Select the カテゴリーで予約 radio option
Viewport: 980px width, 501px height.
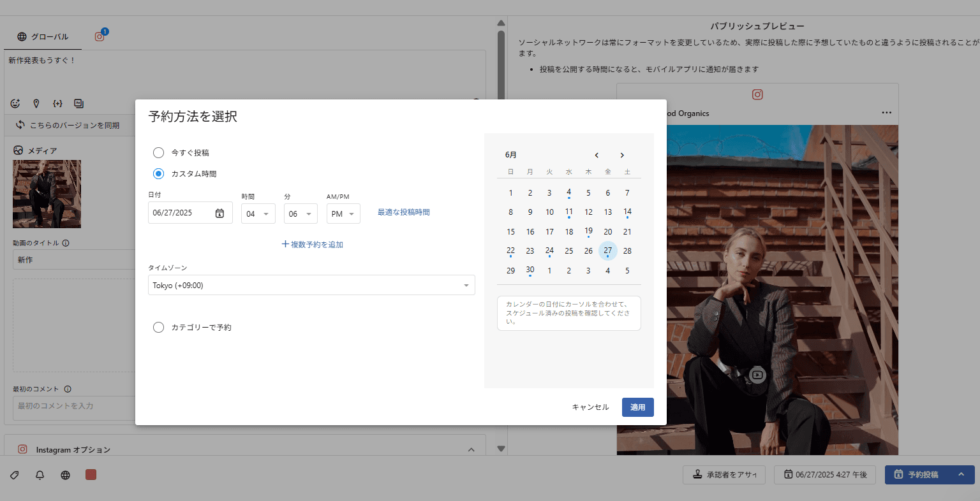point(159,328)
